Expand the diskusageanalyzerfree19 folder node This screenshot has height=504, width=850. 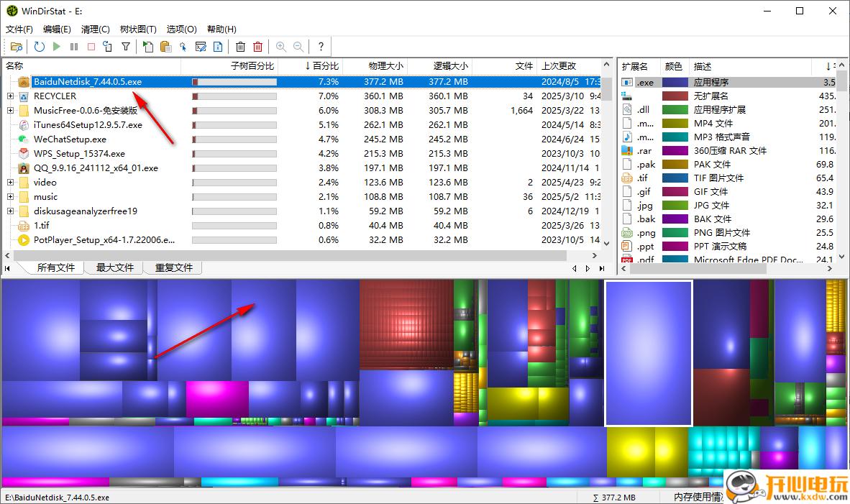tap(10, 211)
